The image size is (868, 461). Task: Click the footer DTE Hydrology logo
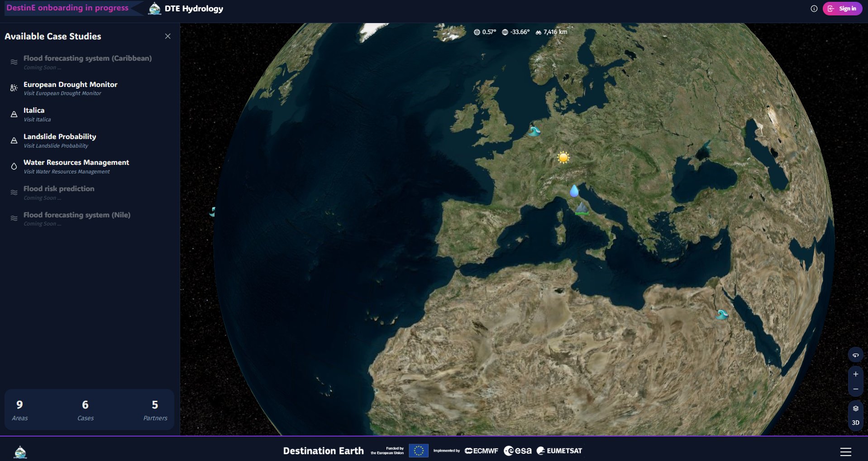pyautogui.click(x=20, y=452)
